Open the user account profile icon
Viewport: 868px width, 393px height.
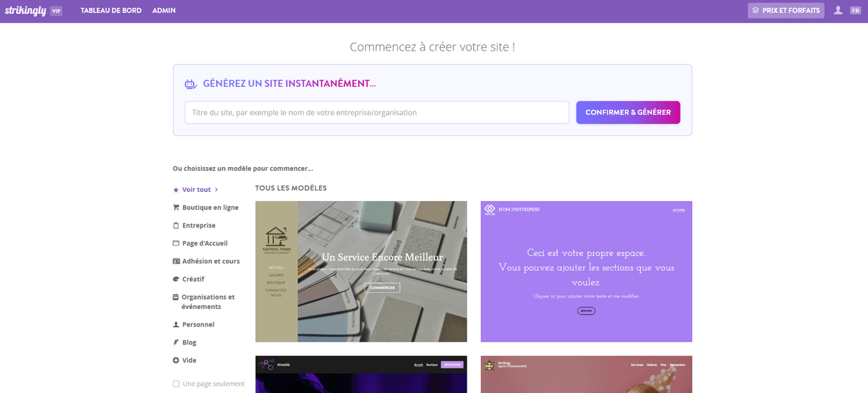coord(838,10)
